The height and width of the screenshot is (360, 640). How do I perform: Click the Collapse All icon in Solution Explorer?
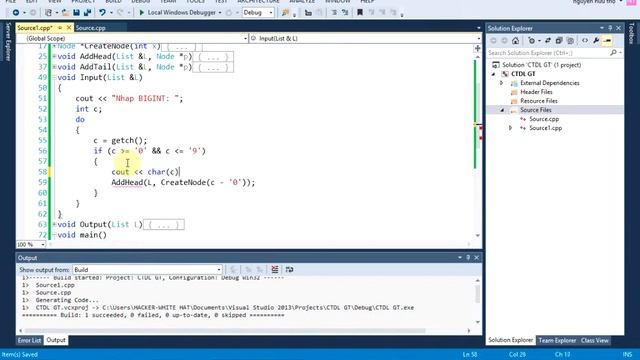click(x=559, y=40)
